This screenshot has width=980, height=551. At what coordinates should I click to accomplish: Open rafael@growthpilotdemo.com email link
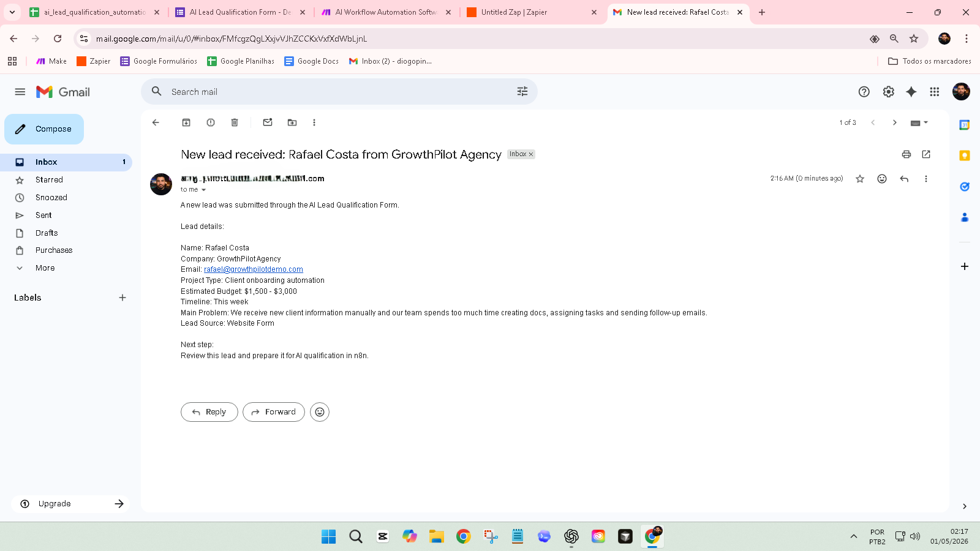pyautogui.click(x=254, y=269)
